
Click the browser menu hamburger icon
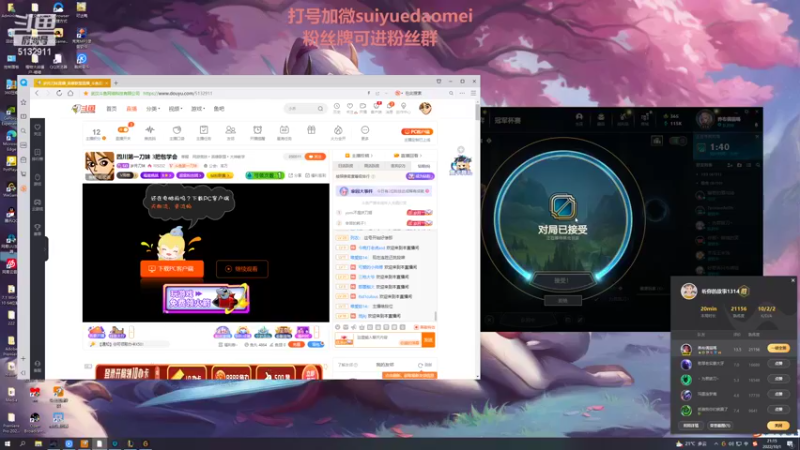[x=473, y=93]
